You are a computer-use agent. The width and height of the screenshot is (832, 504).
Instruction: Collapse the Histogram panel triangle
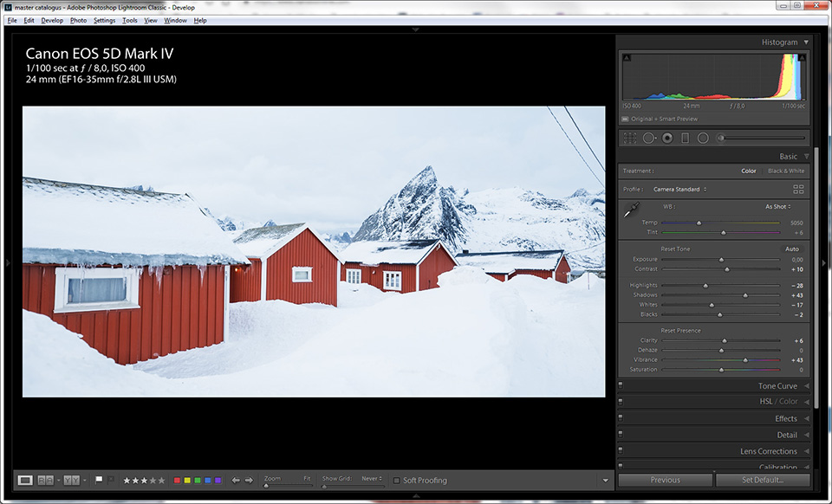coord(806,42)
